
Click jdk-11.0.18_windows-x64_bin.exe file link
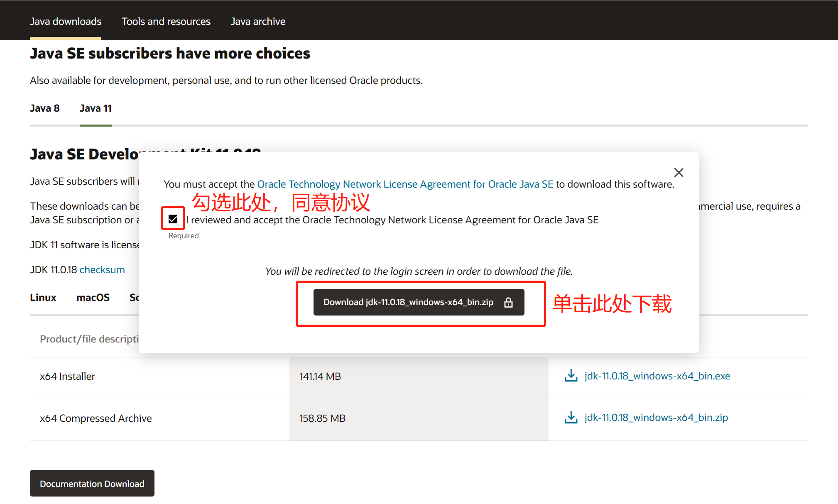[x=657, y=376]
